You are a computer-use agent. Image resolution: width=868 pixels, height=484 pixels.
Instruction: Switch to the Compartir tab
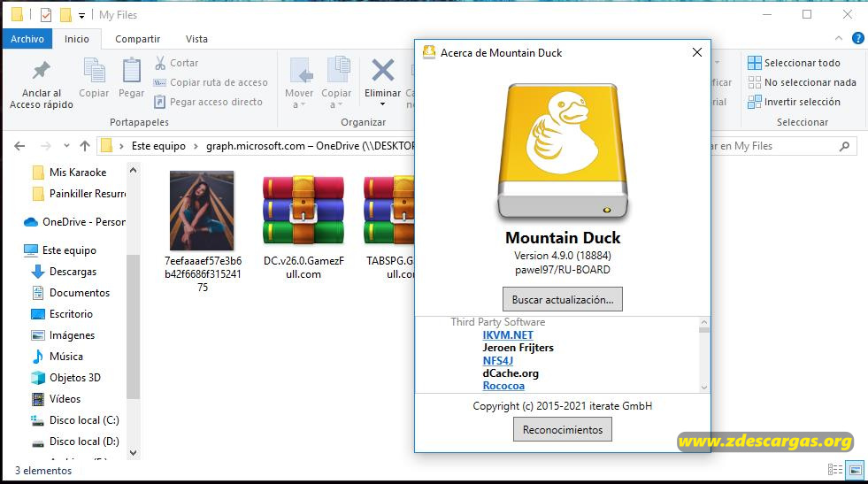pos(138,39)
